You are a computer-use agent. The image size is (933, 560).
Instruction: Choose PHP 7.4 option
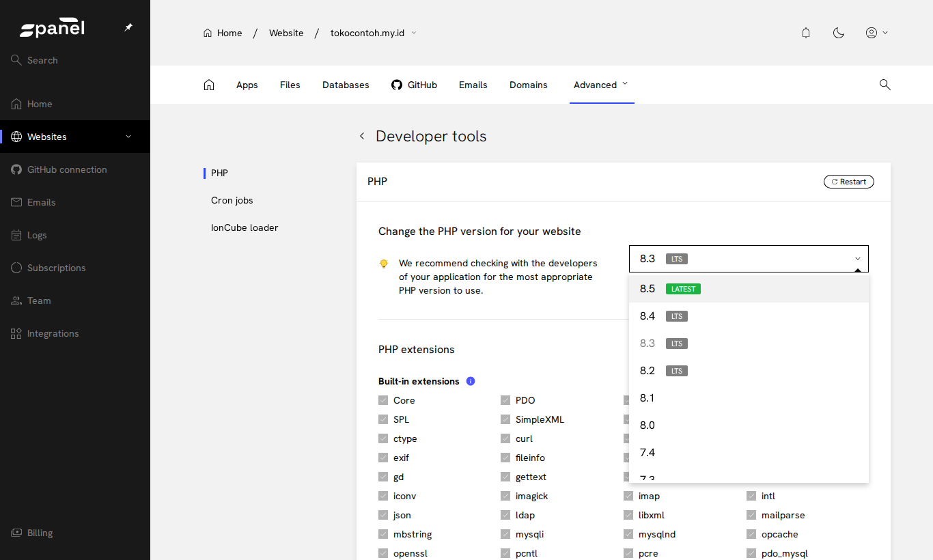(x=749, y=453)
